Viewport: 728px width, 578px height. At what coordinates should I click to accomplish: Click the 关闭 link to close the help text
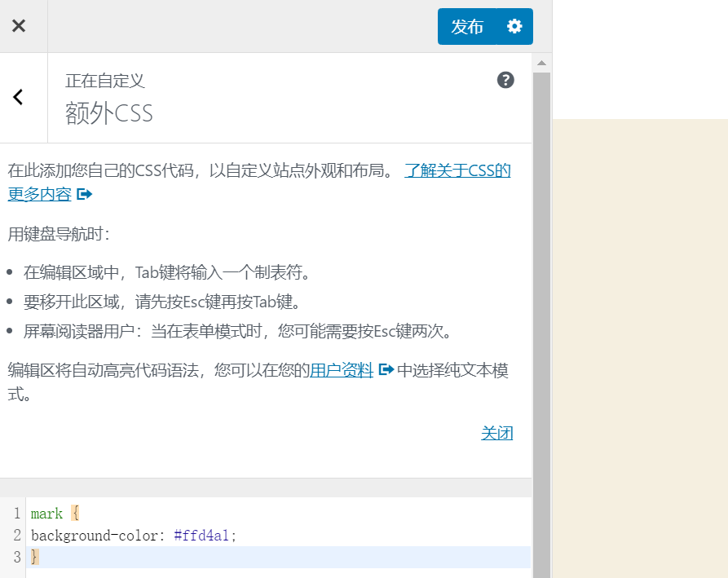coord(497,433)
